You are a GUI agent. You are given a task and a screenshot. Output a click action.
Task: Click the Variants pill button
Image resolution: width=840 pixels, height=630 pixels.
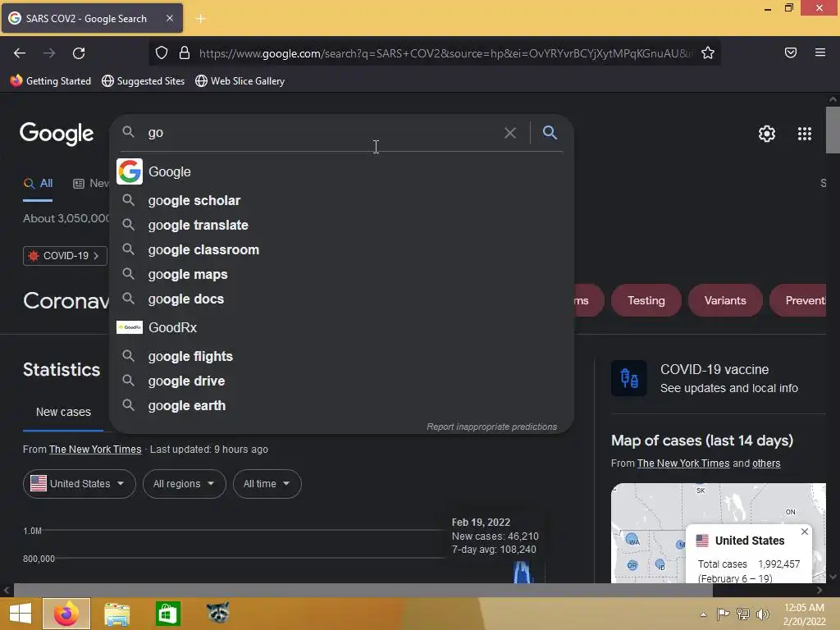pyautogui.click(x=725, y=300)
